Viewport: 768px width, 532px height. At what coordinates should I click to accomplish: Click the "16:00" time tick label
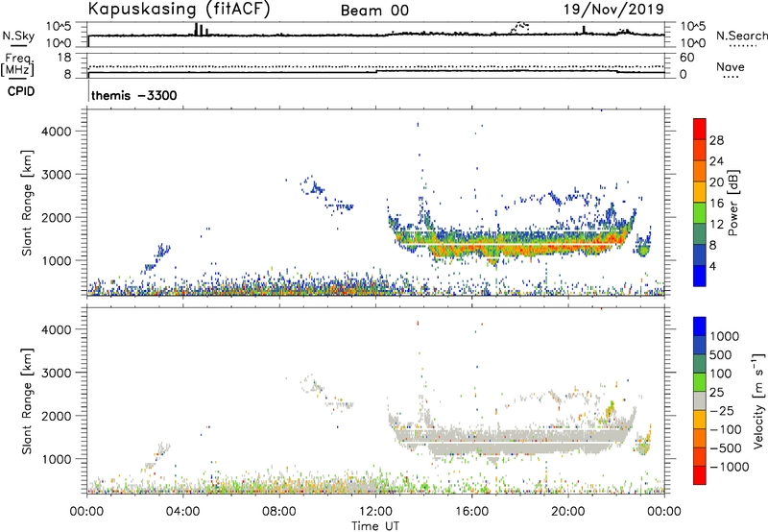pos(471,511)
